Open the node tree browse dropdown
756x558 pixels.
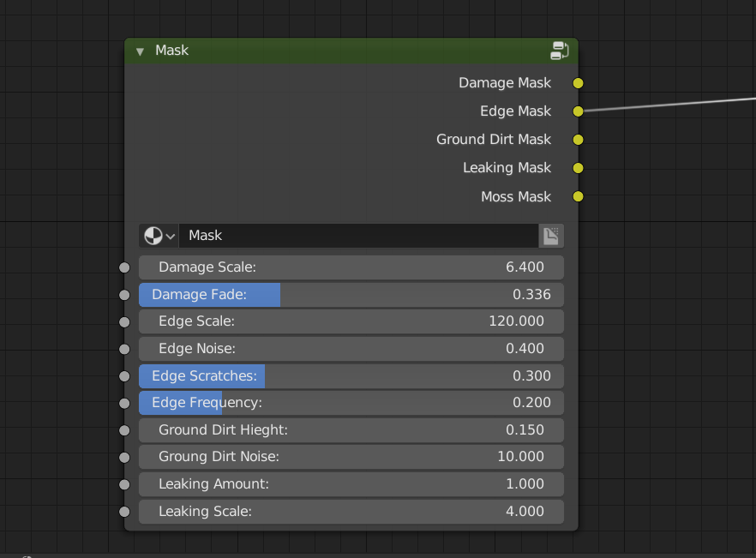click(x=159, y=236)
